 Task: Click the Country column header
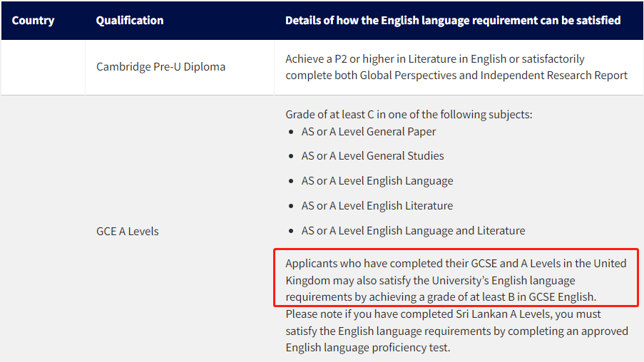(33, 21)
